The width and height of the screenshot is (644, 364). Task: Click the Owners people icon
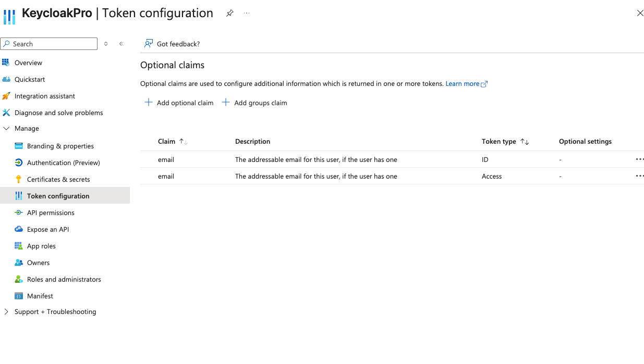[19, 262]
